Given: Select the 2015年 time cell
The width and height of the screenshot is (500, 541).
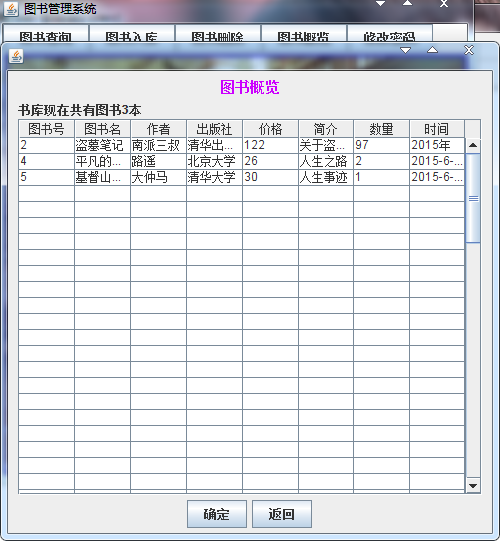Looking at the screenshot, I should point(437,145).
